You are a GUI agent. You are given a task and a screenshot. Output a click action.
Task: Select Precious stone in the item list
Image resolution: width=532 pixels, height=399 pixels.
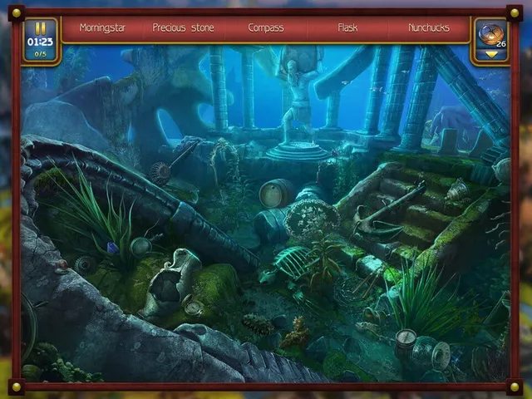(x=183, y=27)
